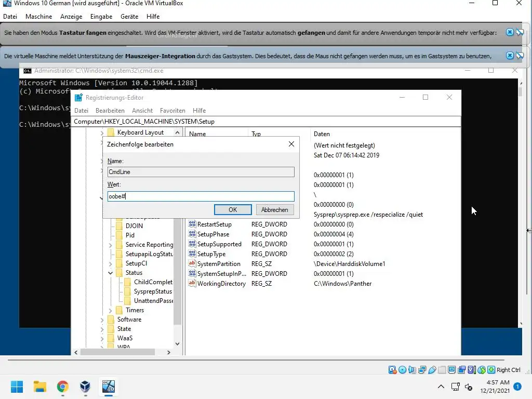Select the Pid registry key
Image resolution: width=532 pixels, height=399 pixels.
pos(130,235)
